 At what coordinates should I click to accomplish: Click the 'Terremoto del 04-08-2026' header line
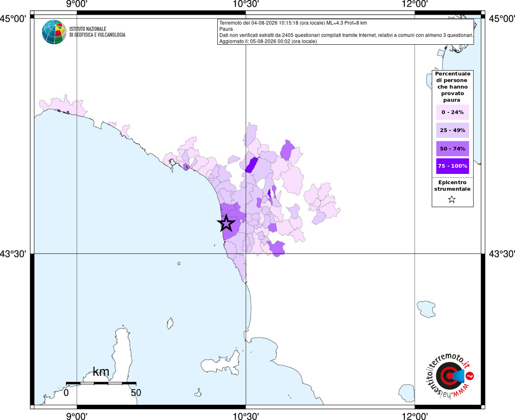click(293, 23)
